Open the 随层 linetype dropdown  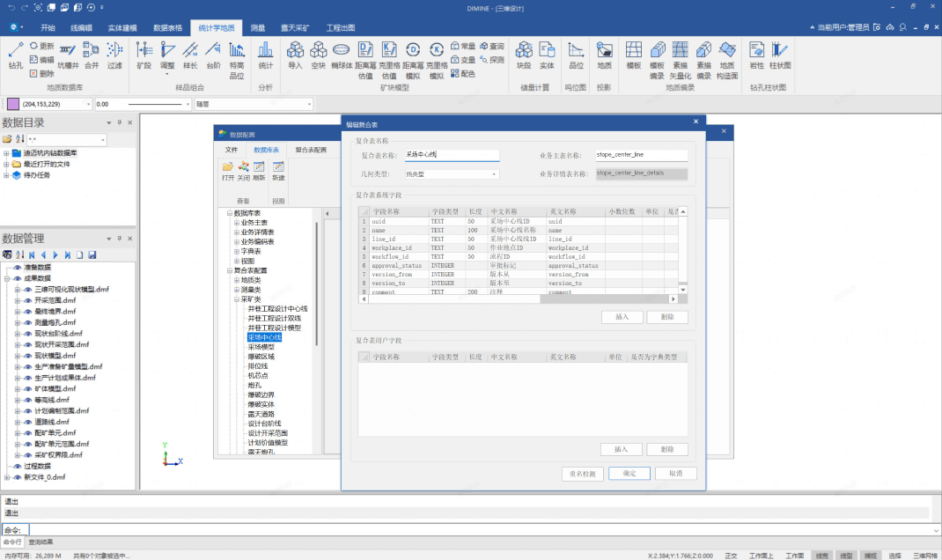309,104
